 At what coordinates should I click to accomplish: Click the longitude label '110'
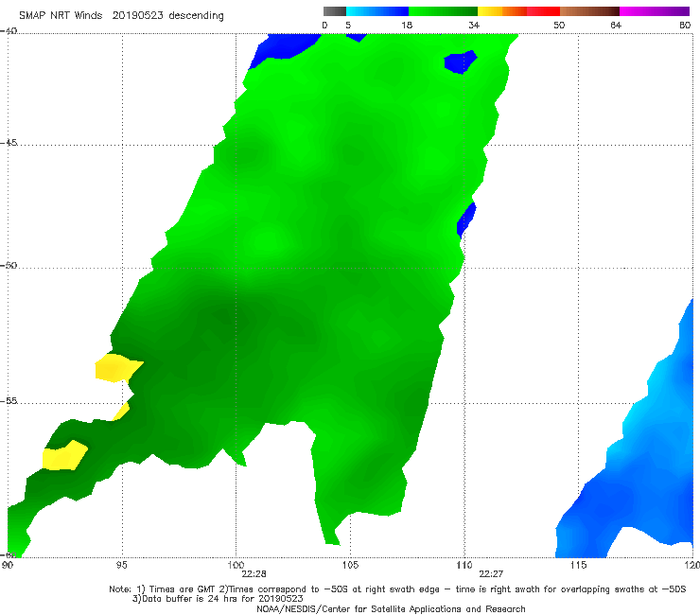tap(464, 566)
